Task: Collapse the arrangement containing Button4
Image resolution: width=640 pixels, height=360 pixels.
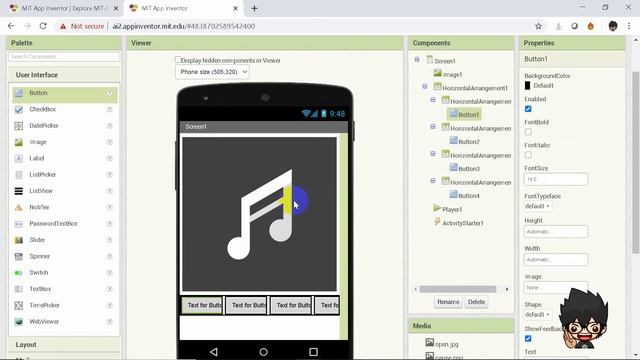Action: tap(433, 181)
